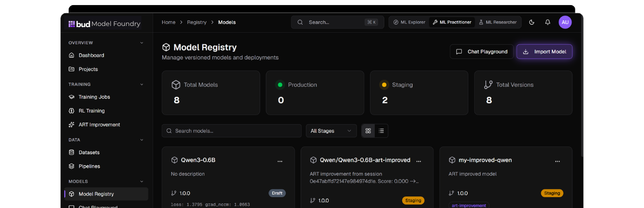Click version 1.0.0 on Qwen3-0.6B card
Image resolution: width=644 pixels, height=208 pixels.
coord(185,193)
